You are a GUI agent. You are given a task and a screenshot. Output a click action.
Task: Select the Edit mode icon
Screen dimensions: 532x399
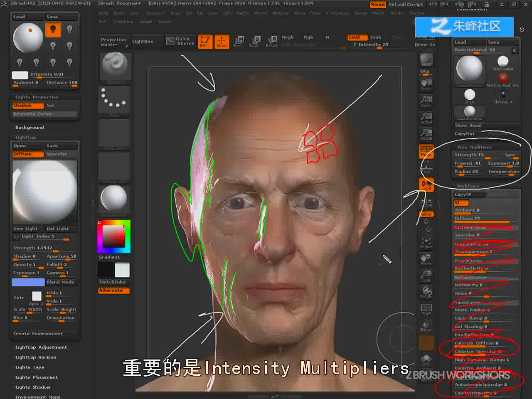tap(204, 42)
